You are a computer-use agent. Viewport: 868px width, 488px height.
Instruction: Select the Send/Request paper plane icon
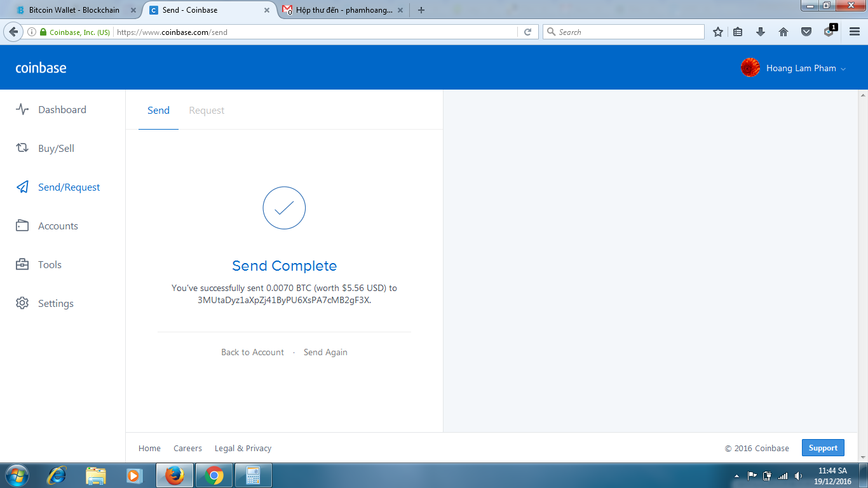[x=22, y=187]
